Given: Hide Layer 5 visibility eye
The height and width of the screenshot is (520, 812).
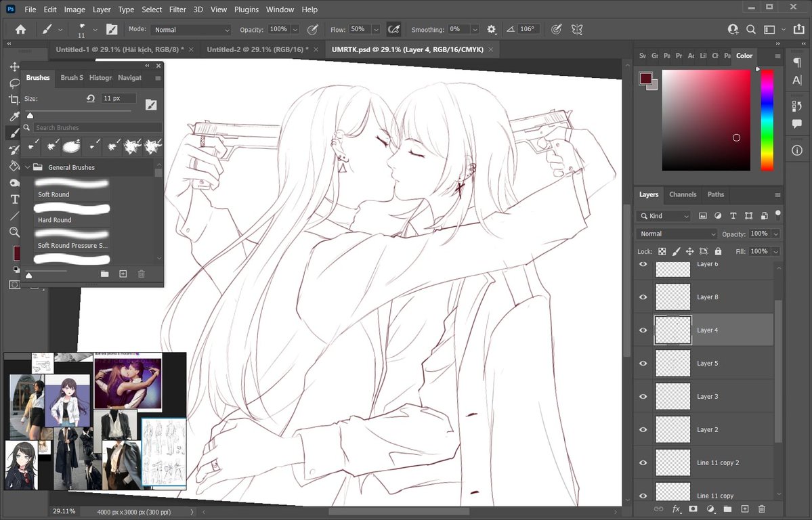Looking at the screenshot, I should tap(643, 363).
